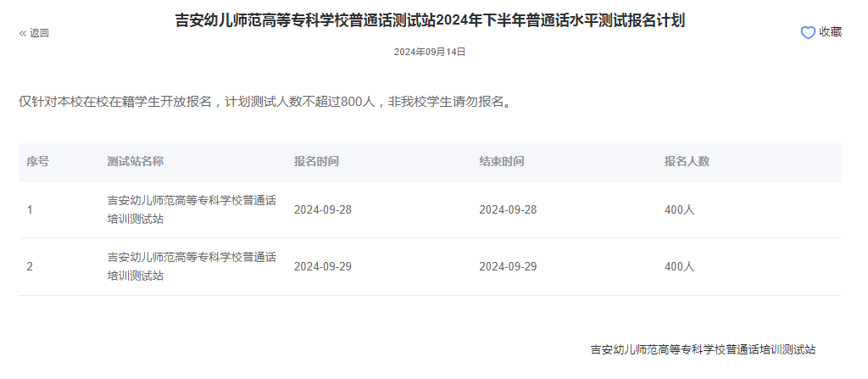Select the first row station name
The height and width of the screenshot is (379, 868).
192,209
